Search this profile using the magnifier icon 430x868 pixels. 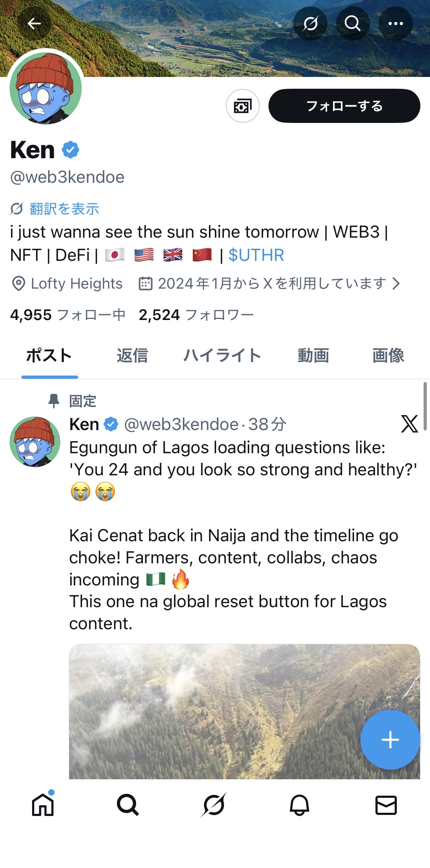tap(353, 24)
